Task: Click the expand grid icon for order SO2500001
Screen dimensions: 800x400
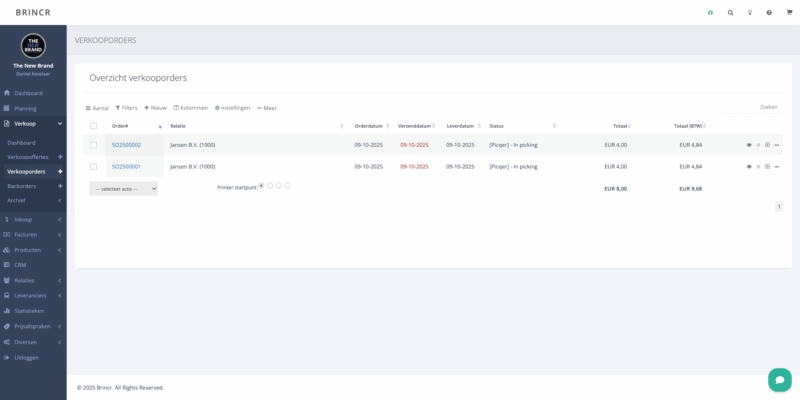Action: click(x=767, y=166)
